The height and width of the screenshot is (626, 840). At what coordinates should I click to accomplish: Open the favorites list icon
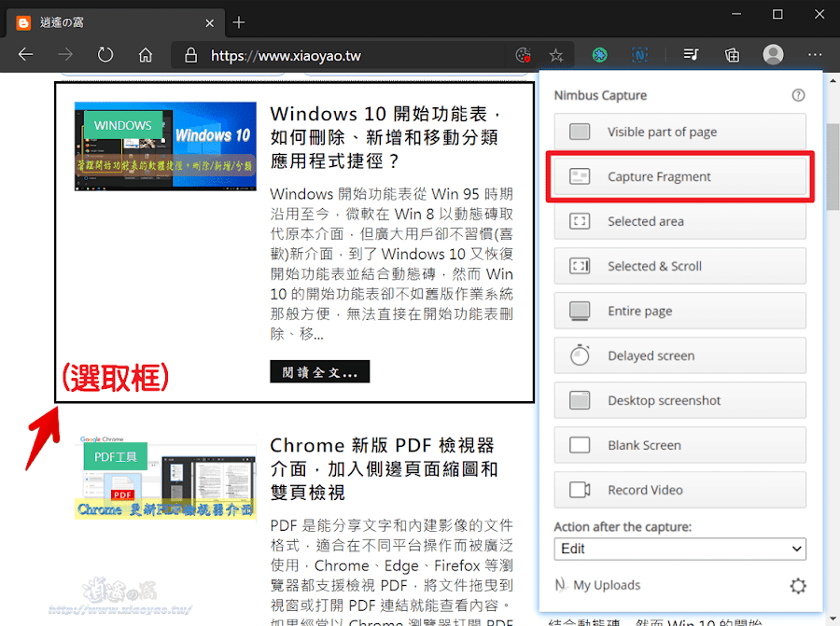coord(691,55)
